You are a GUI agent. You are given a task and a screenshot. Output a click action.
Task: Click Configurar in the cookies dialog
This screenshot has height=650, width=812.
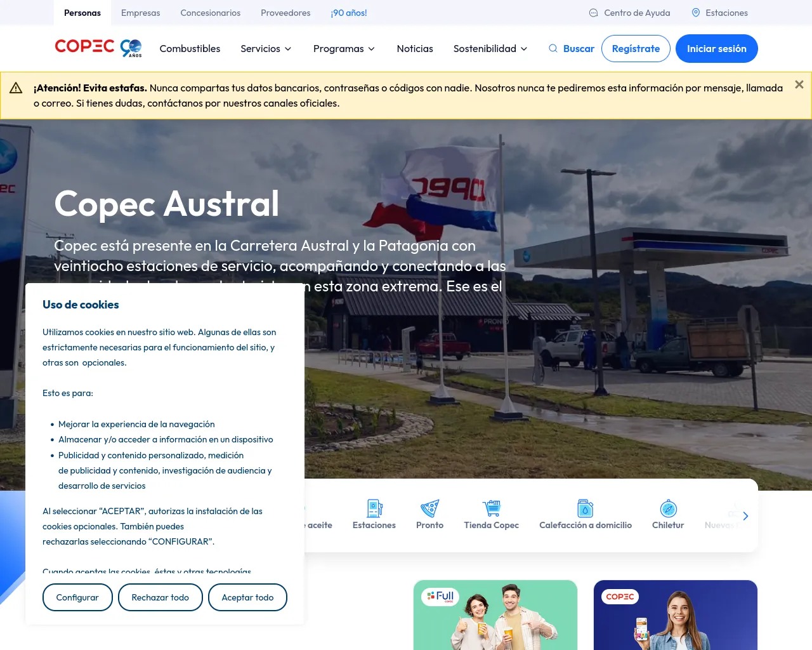[x=77, y=597]
